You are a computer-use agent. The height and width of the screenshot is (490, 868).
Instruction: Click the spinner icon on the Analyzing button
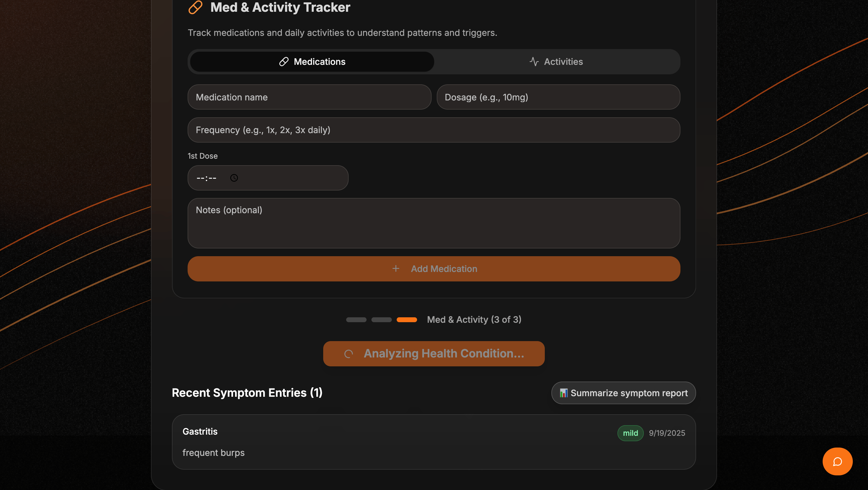(x=348, y=354)
